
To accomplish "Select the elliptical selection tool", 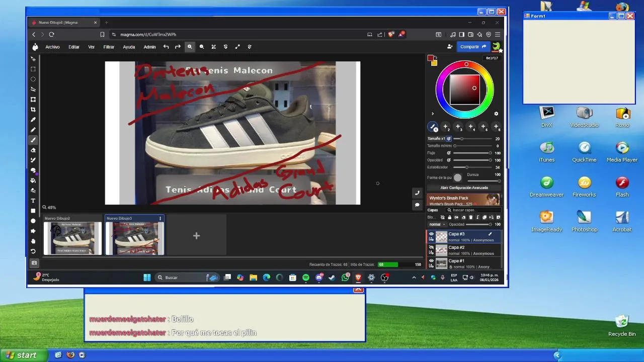I will pos(33,79).
